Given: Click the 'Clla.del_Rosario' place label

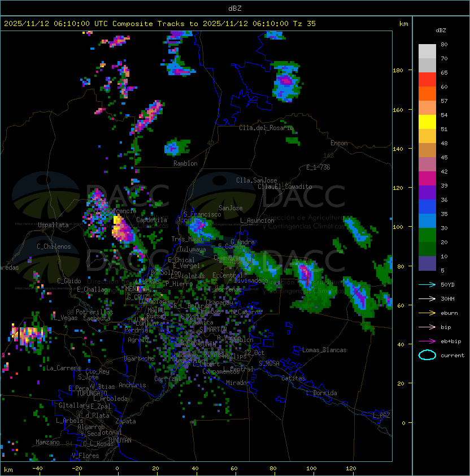Looking at the screenshot, I should point(266,128).
